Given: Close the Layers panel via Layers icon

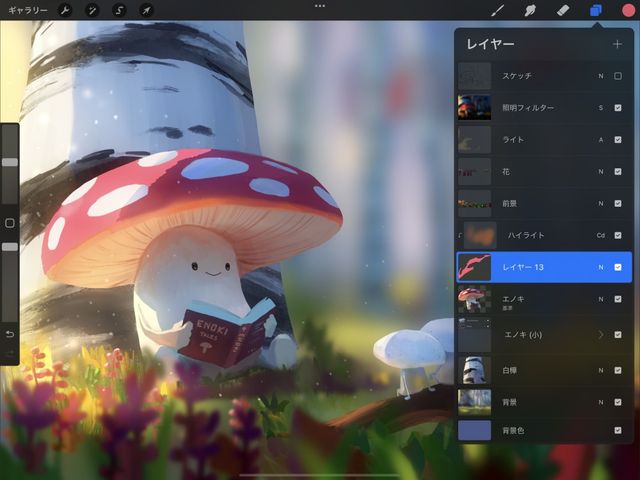Looking at the screenshot, I should point(596,10).
